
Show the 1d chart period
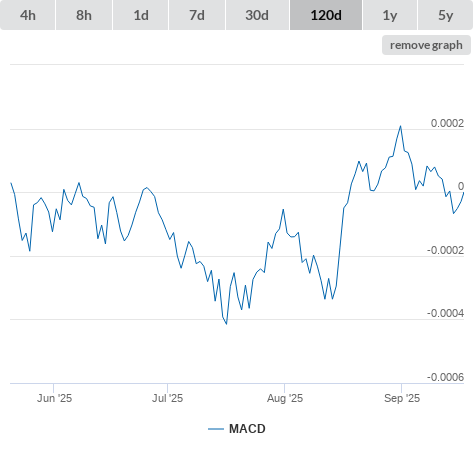(x=141, y=15)
